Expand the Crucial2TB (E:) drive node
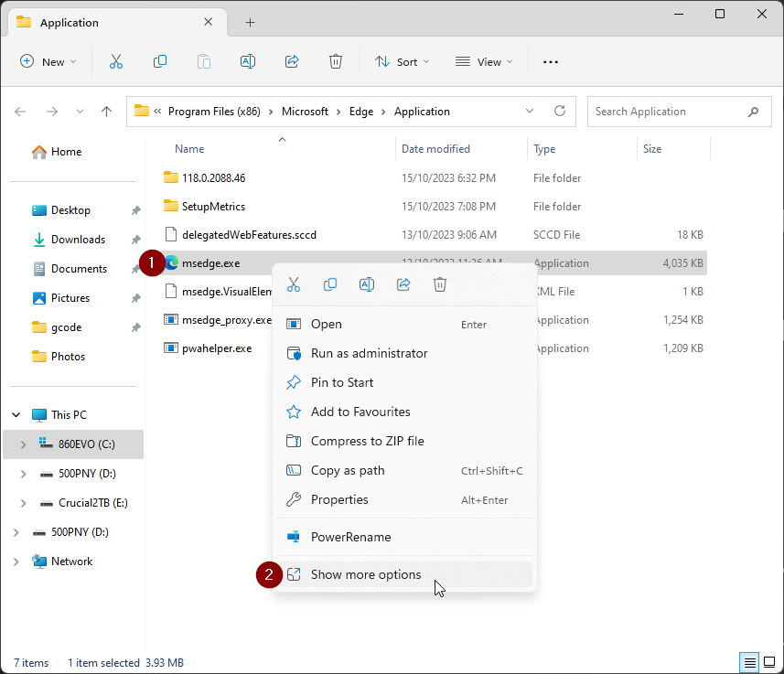 (x=23, y=503)
